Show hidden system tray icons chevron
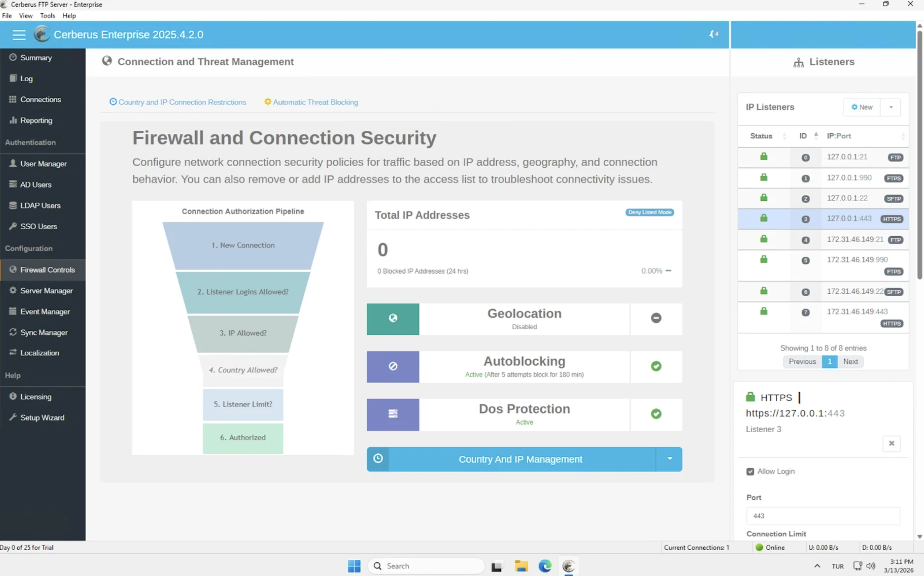 817,566
